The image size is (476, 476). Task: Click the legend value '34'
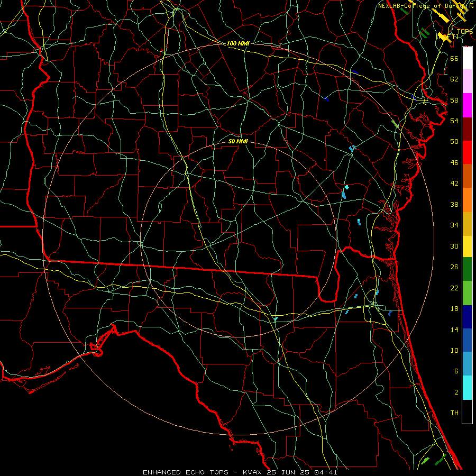point(454,225)
